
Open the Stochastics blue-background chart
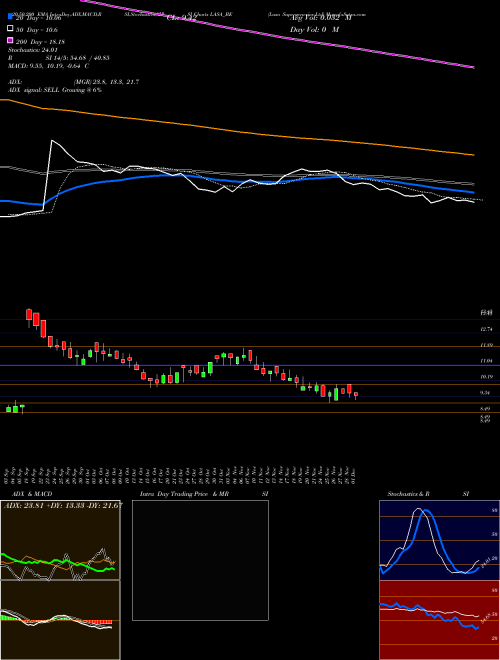point(439,540)
